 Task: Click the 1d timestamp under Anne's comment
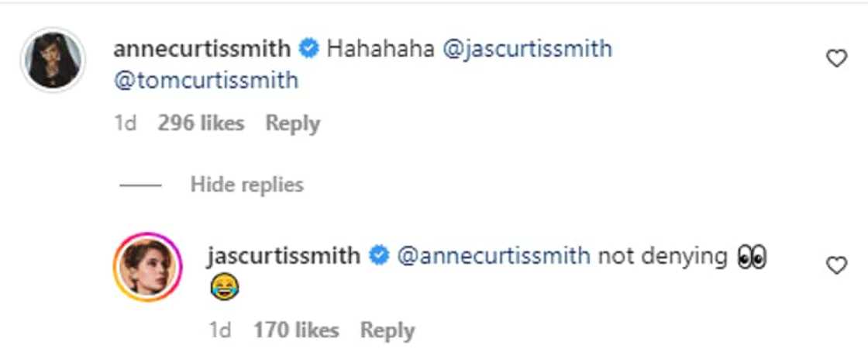click(x=125, y=123)
